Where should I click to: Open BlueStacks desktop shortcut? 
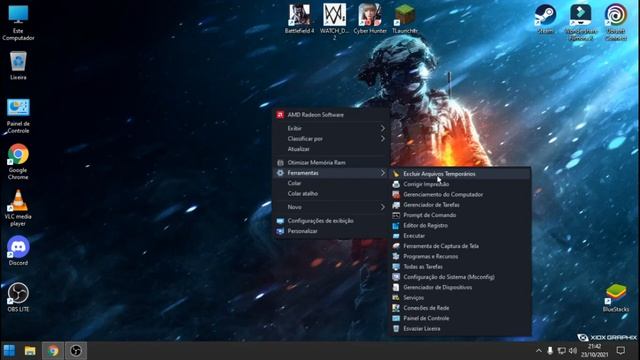(616, 298)
